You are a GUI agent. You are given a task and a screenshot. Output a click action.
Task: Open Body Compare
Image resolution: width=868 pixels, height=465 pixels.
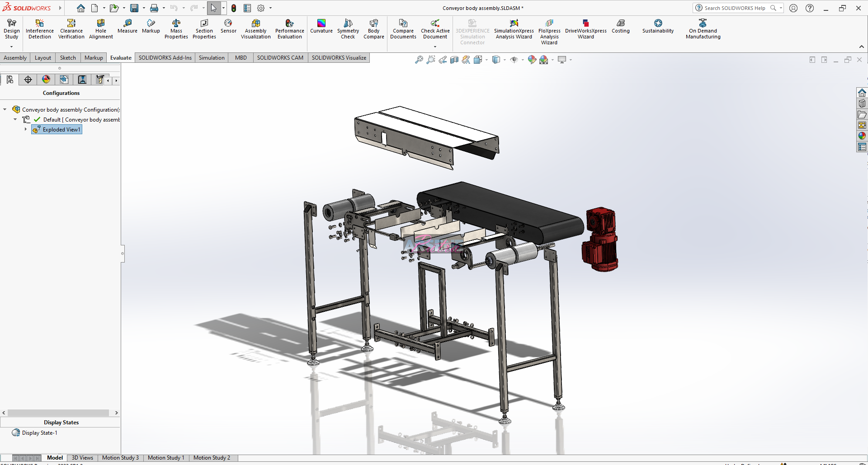pyautogui.click(x=374, y=29)
